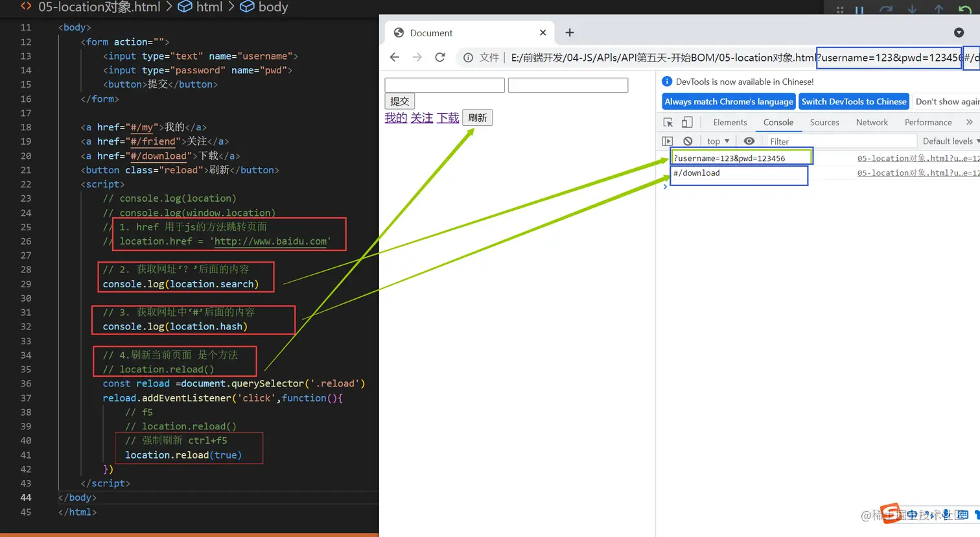
Task: Select the Document browser tab
Action: pos(470,32)
